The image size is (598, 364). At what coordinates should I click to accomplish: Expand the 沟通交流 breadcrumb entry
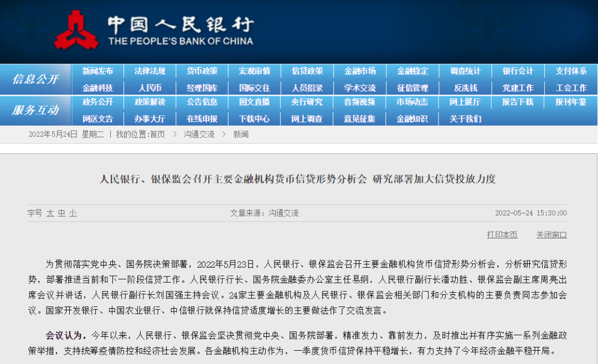click(198, 134)
